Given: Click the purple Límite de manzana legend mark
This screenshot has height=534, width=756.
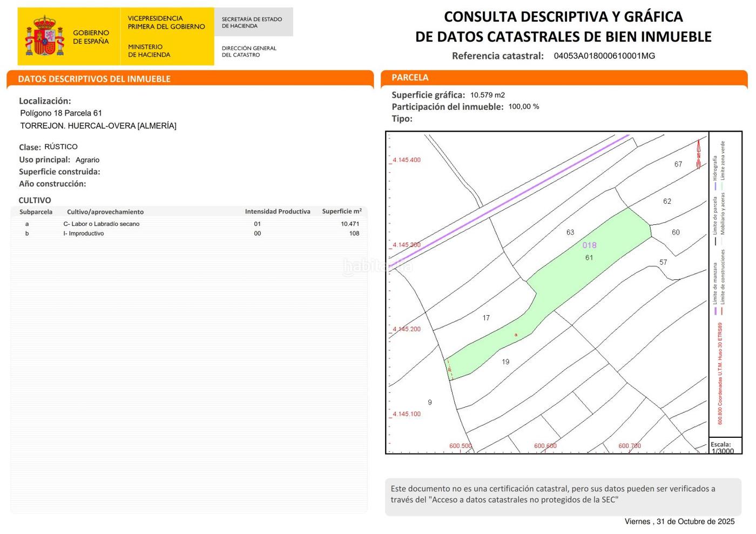Looking at the screenshot, I should pos(715,311).
